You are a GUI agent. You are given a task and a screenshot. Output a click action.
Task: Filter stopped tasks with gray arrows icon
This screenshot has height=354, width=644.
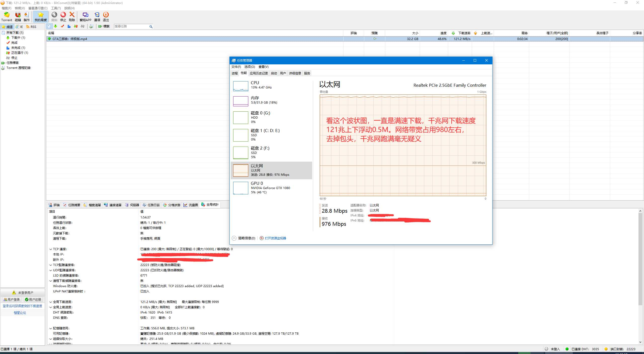click(x=83, y=26)
